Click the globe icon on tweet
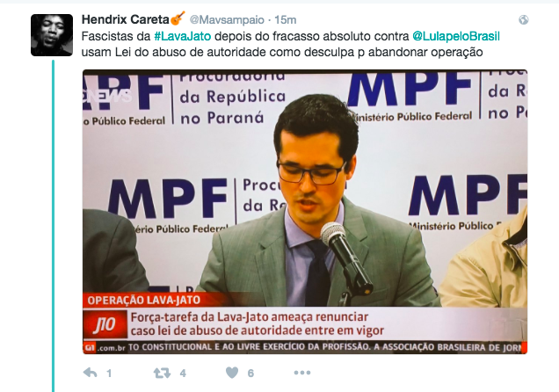 pyautogui.click(x=523, y=19)
